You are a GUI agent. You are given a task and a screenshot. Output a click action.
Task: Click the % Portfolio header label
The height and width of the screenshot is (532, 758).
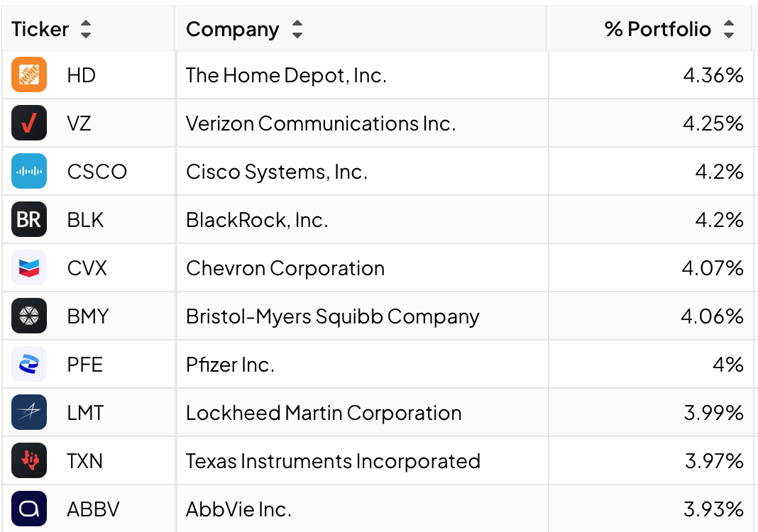click(x=658, y=29)
